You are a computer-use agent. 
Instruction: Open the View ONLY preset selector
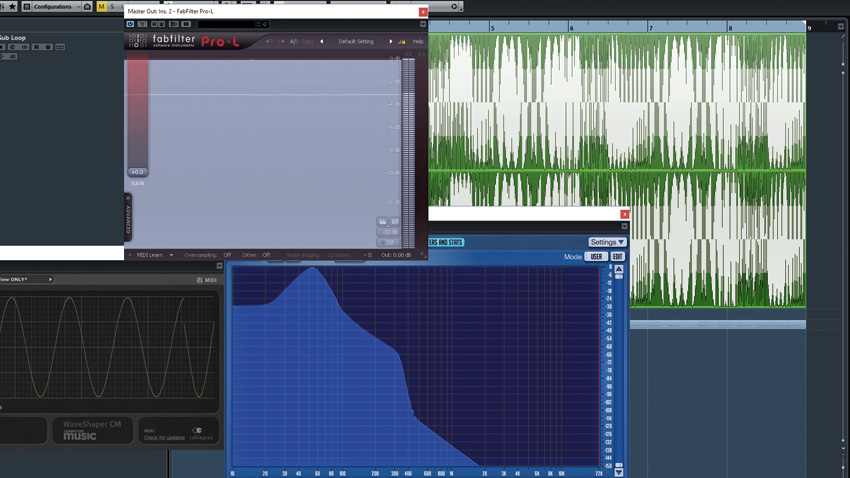(25, 280)
